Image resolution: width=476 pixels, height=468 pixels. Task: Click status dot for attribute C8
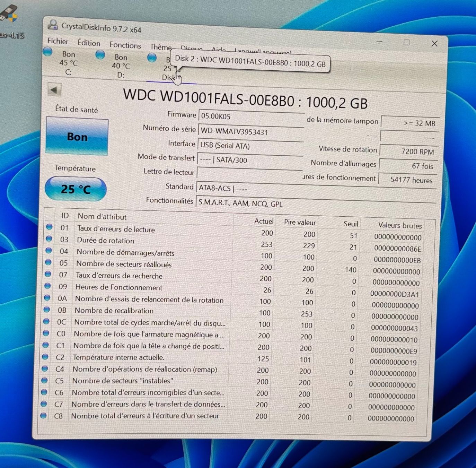(x=43, y=415)
